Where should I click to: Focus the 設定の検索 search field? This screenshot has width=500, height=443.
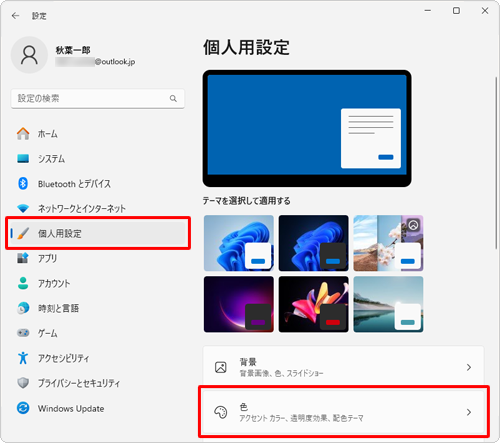[x=98, y=98]
